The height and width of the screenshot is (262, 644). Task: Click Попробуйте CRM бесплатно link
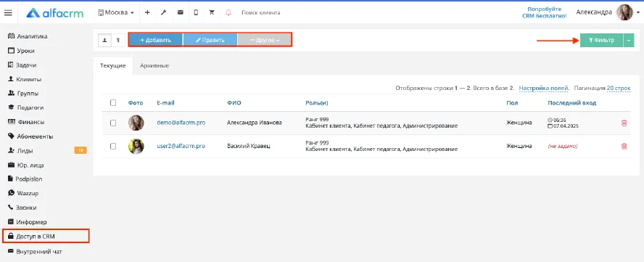coord(544,12)
